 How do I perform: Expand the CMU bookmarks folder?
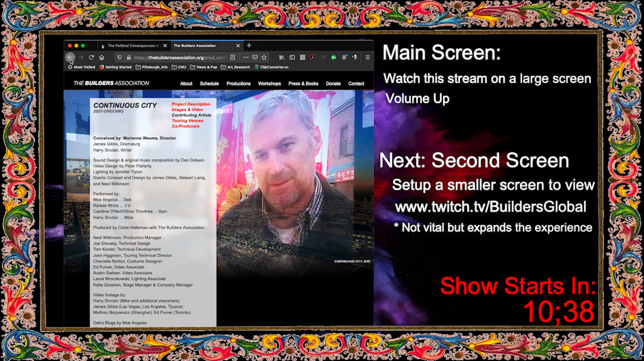tap(179, 67)
